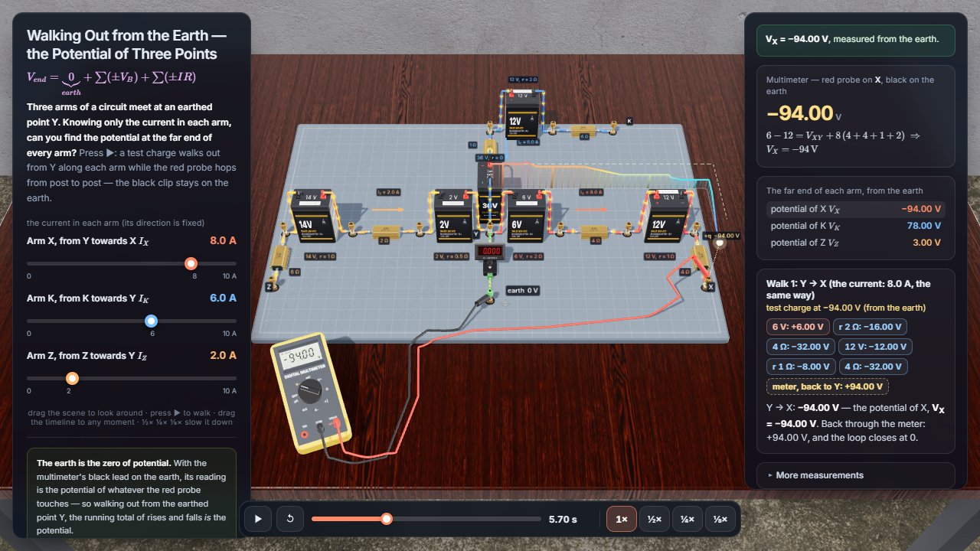980x551 pixels.
Task: Click the Arm K current slider handle
Action: (152, 321)
